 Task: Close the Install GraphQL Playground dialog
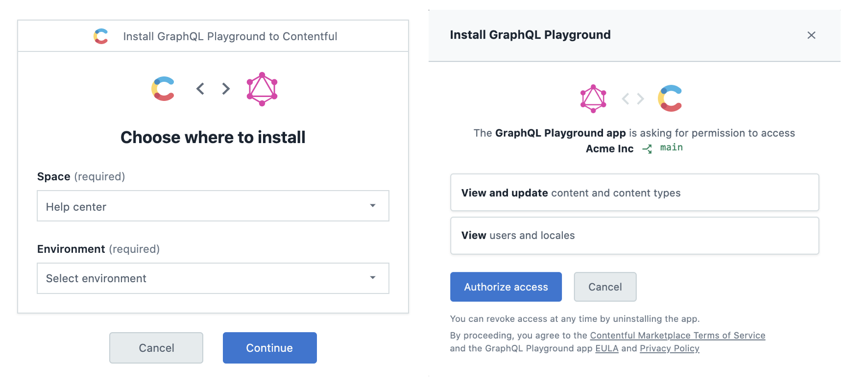click(811, 35)
